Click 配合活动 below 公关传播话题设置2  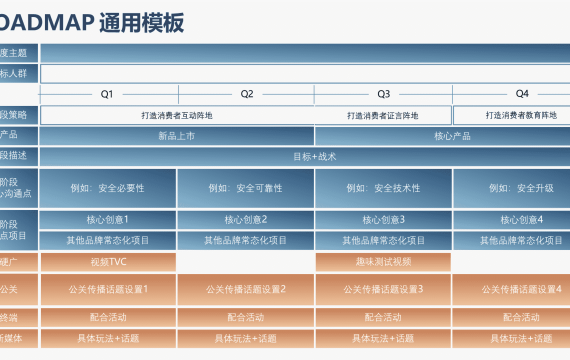246,317
